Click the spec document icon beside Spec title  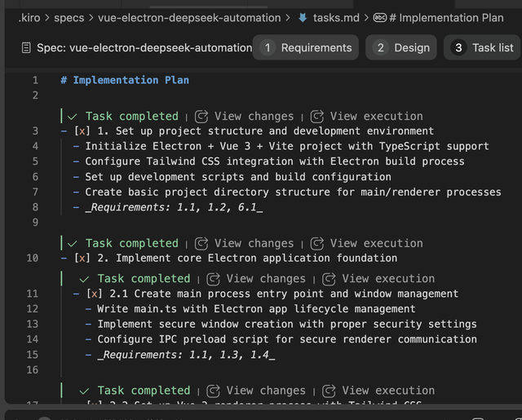[26, 47]
